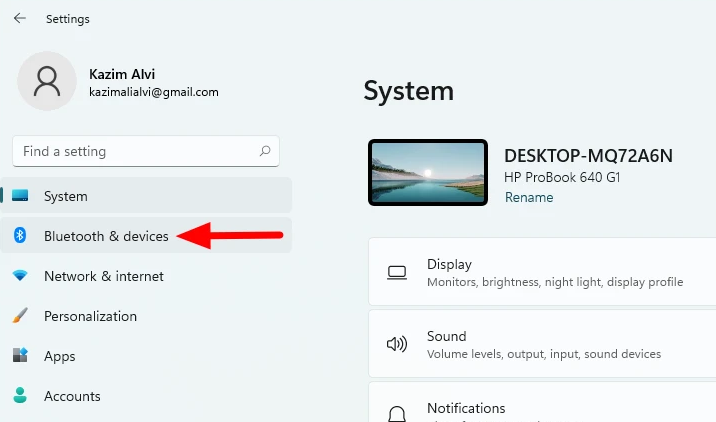Click the Rename link
Image resolution: width=716 pixels, height=422 pixels.
[x=529, y=197]
